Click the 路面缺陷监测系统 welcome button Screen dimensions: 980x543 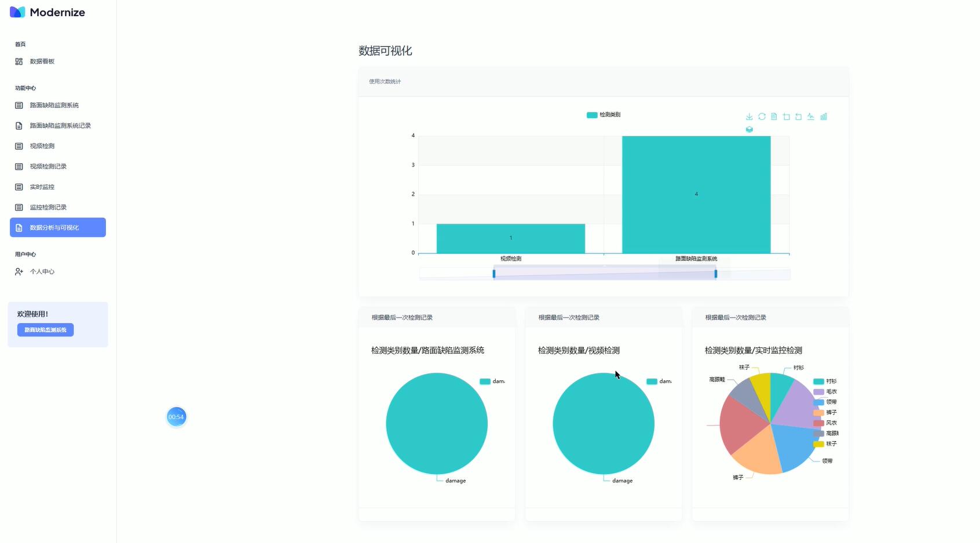tap(45, 330)
